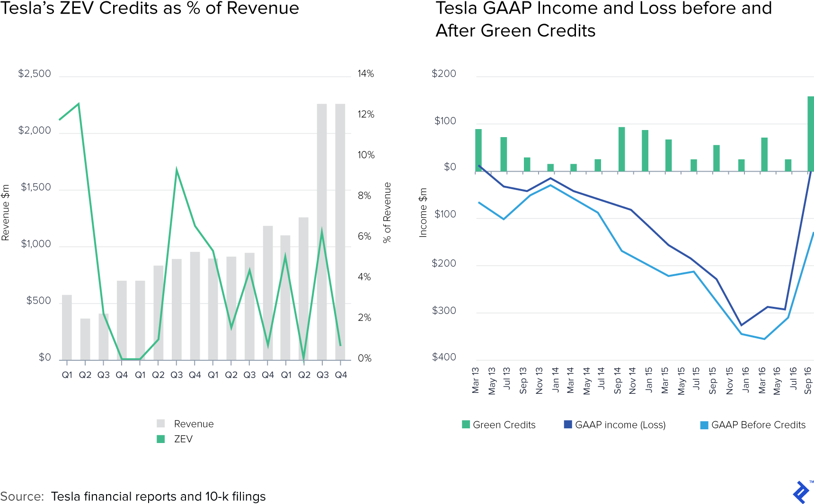Click the "10%" axis label

(x=366, y=155)
